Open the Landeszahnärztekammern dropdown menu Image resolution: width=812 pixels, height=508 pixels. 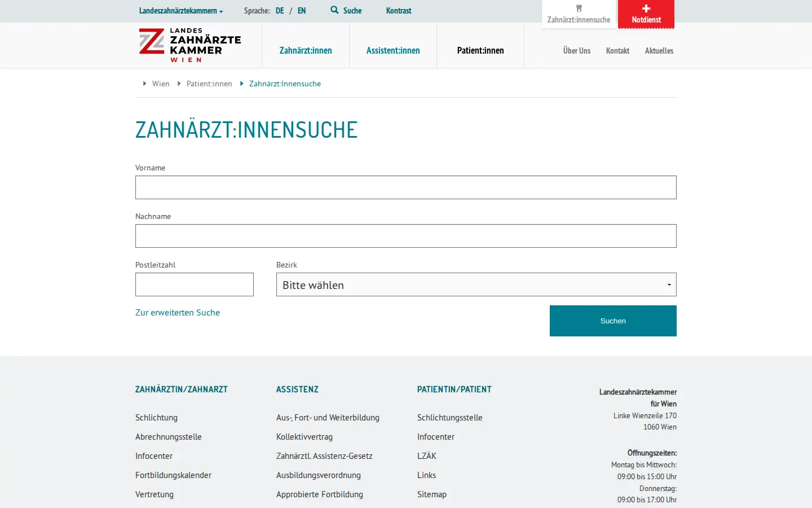tap(181, 11)
